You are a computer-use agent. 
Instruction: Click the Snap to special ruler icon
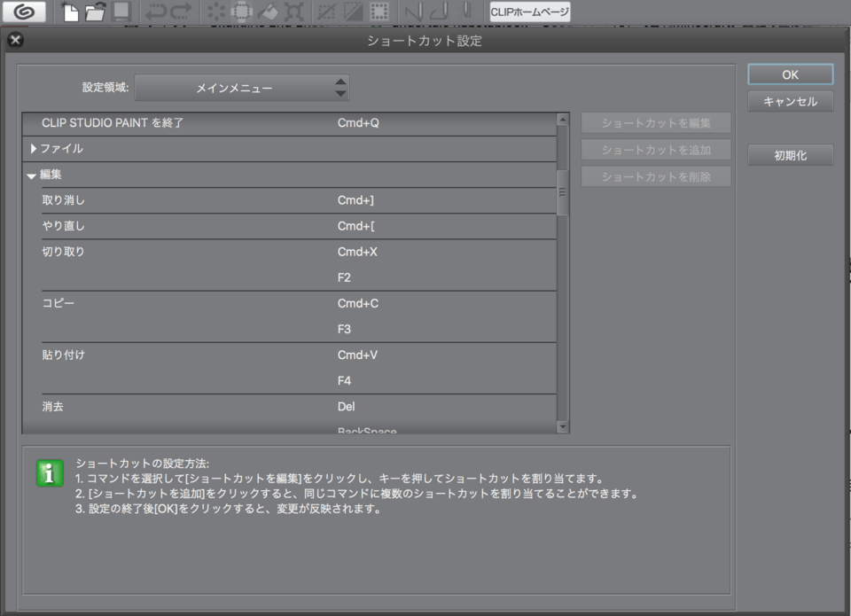pos(440,12)
